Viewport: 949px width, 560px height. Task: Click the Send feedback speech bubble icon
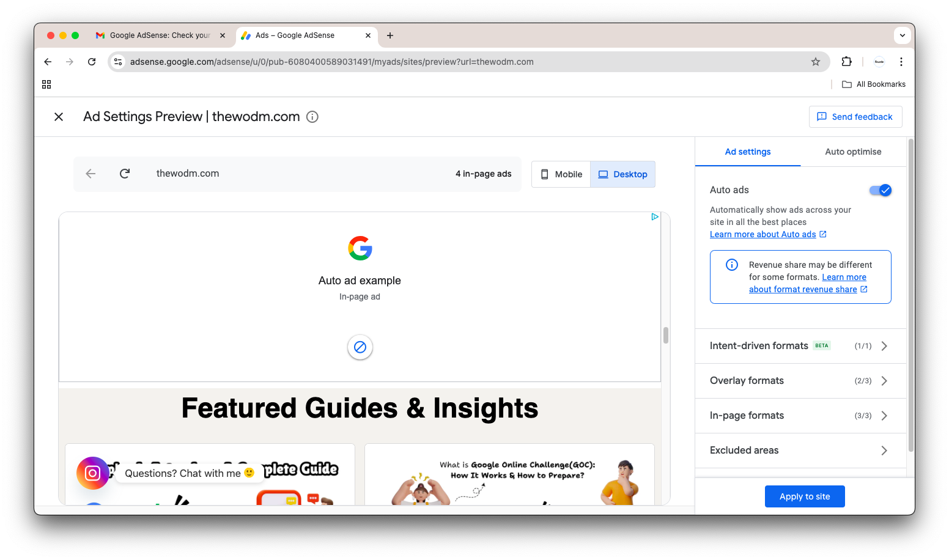click(822, 117)
